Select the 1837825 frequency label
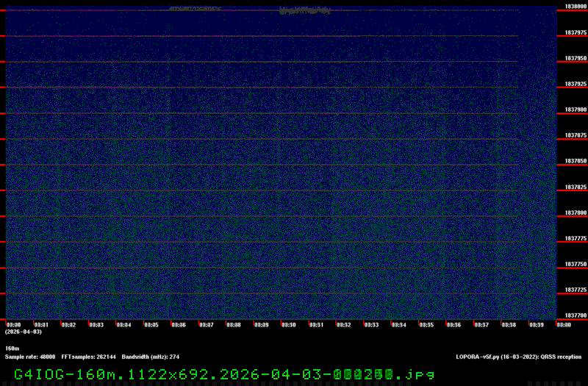Screen dimensions: 588x386 pos(576,187)
